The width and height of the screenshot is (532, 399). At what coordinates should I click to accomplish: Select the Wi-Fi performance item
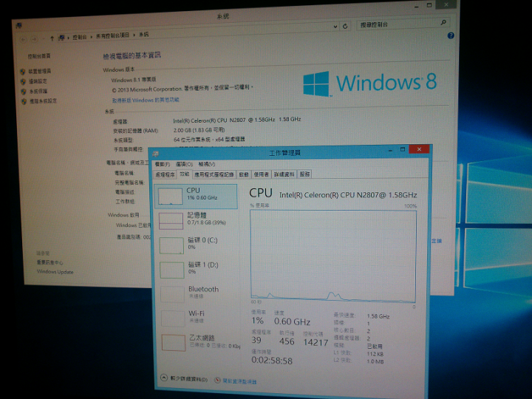point(199,318)
